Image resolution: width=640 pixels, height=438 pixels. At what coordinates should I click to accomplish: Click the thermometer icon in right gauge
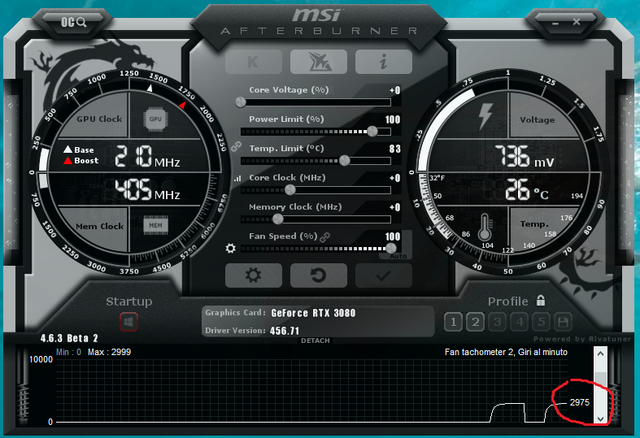tap(484, 227)
